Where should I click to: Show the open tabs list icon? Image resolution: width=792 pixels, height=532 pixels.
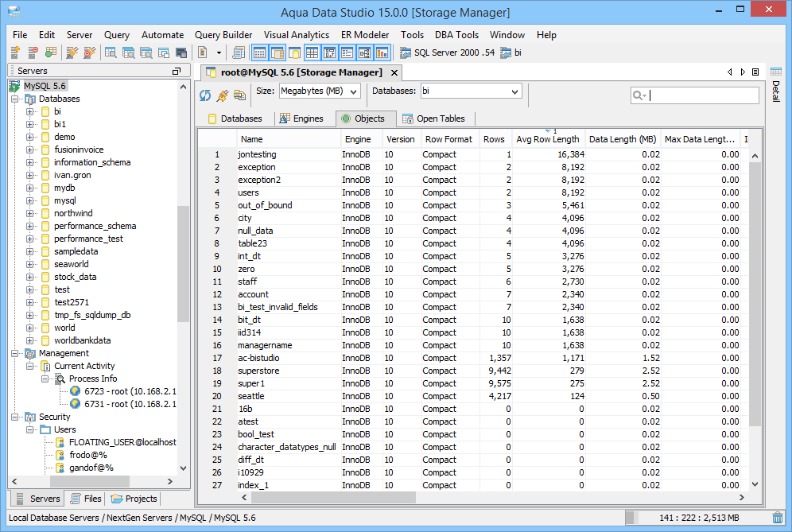click(755, 72)
